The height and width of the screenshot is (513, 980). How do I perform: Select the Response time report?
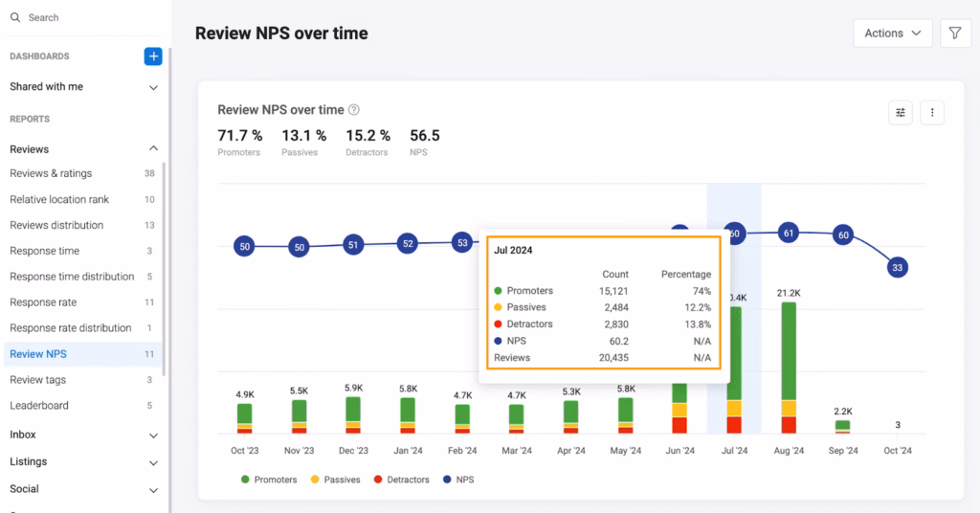pos(44,251)
